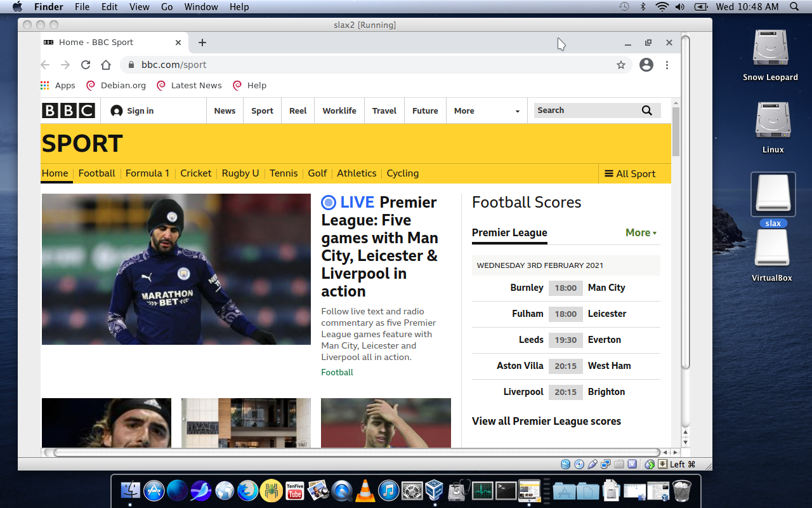Click the Athletics tab
The image size is (812, 508).
pyautogui.click(x=357, y=173)
